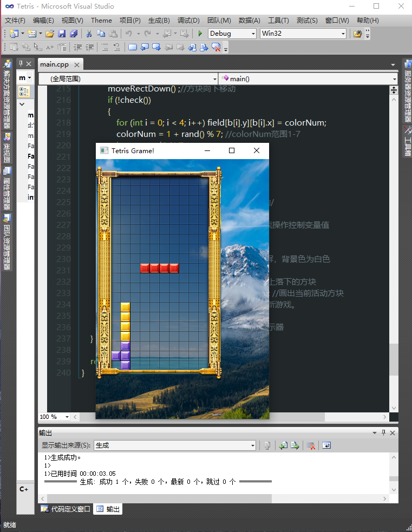
Task: Open the 团队资源管理器 side tab
Action: tap(7, 242)
